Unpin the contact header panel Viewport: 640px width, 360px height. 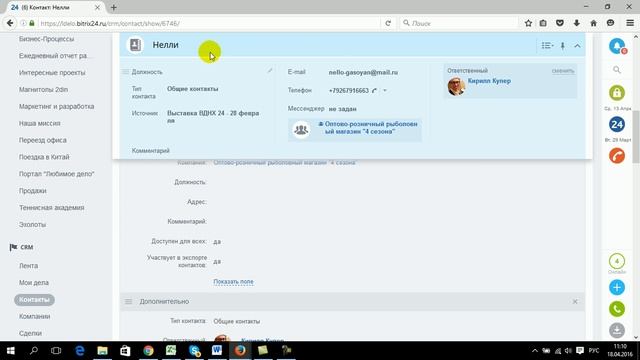coord(562,46)
